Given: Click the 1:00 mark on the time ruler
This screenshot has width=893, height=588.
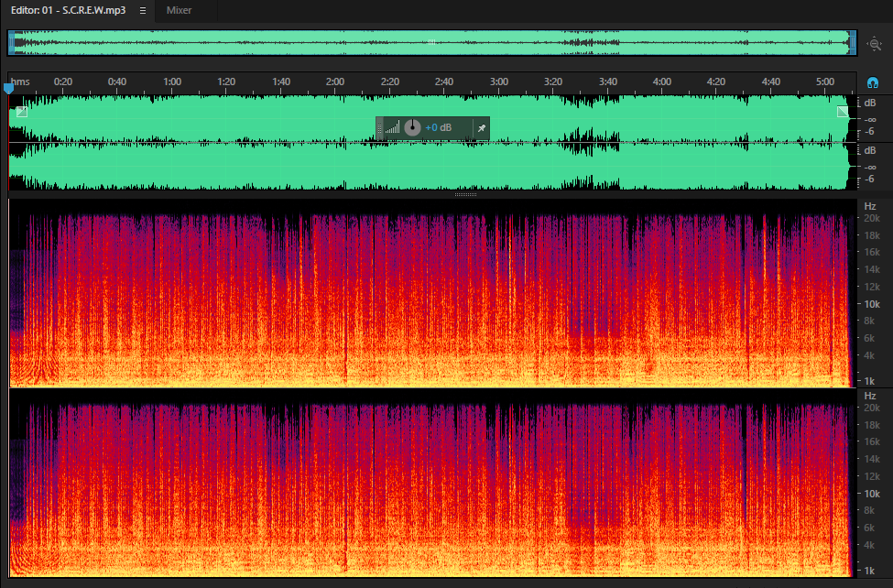Looking at the screenshot, I should pyautogui.click(x=172, y=82).
